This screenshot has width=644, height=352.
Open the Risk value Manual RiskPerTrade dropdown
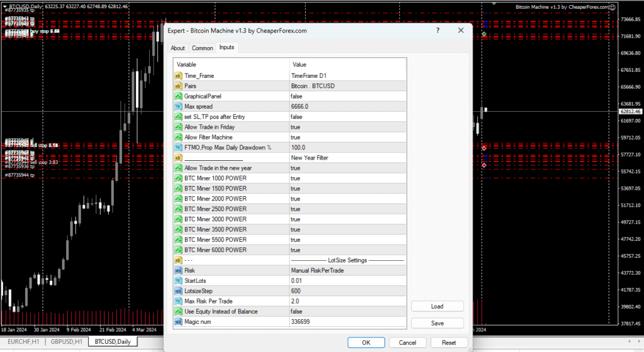(348, 271)
